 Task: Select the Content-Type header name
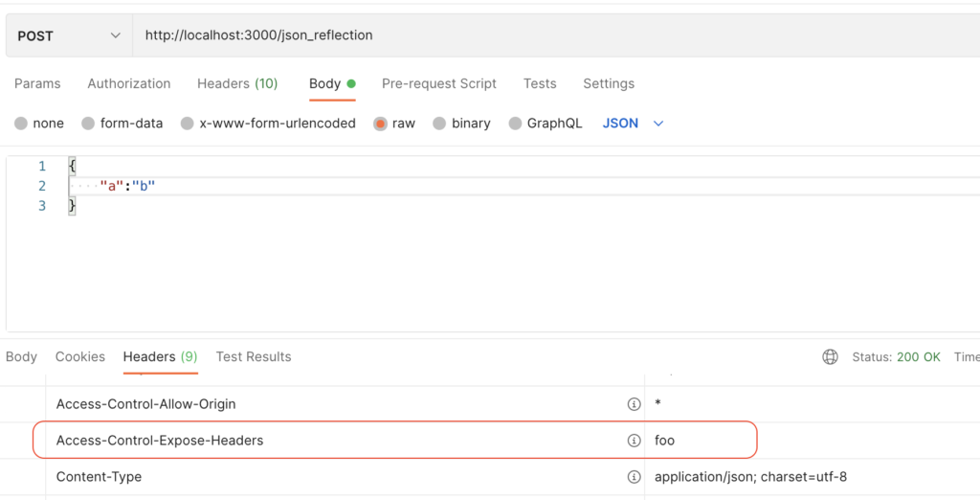[x=99, y=477]
